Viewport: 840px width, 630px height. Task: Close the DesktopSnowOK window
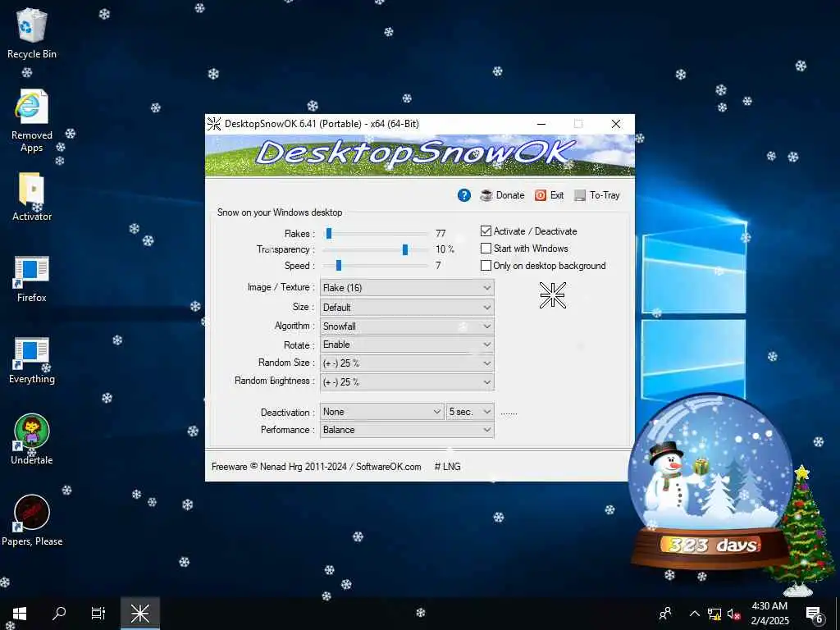tap(616, 124)
